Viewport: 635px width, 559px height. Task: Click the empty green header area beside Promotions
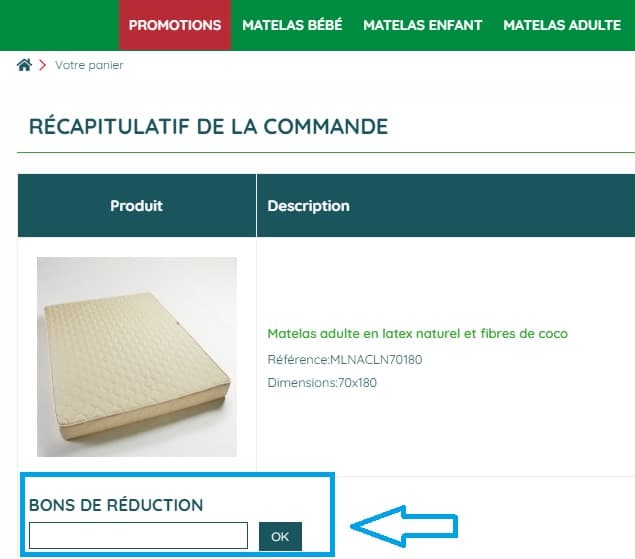[60, 25]
